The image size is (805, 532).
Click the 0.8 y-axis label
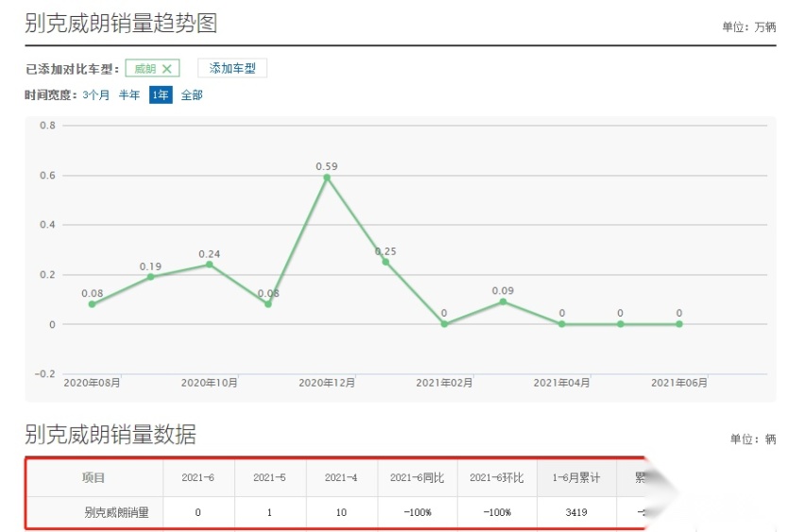point(47,126)
